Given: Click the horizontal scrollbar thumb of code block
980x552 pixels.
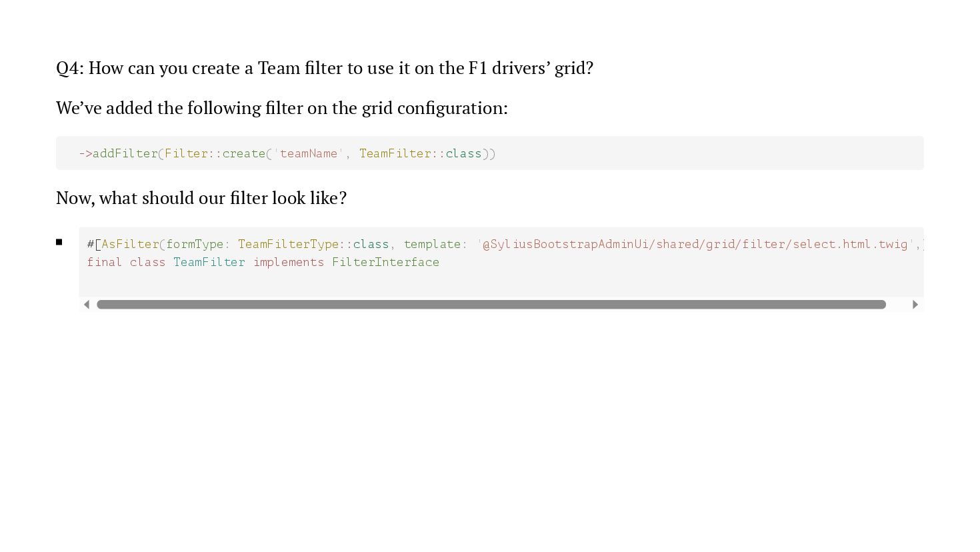Looking at the screenshot, I should coord(491,305).
